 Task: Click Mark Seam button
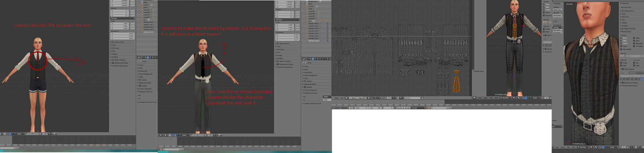[x=557, y=30]
